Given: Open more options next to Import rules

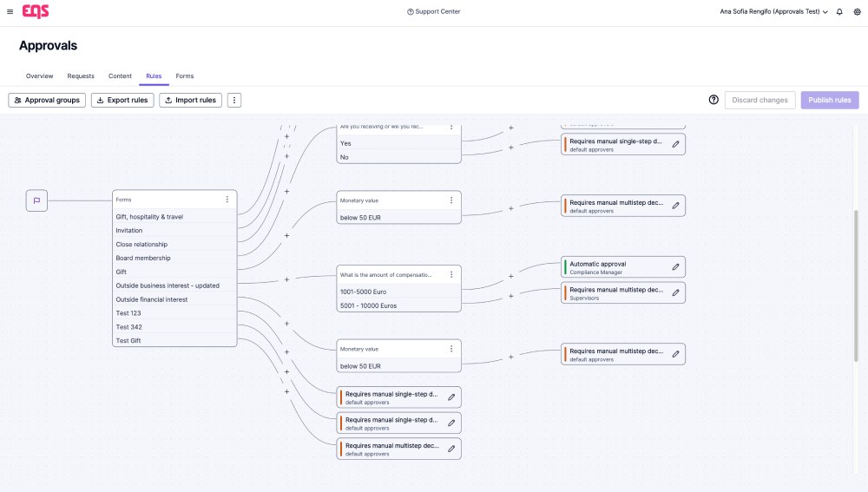Looking at the screenshot, I should pos(234,100).
